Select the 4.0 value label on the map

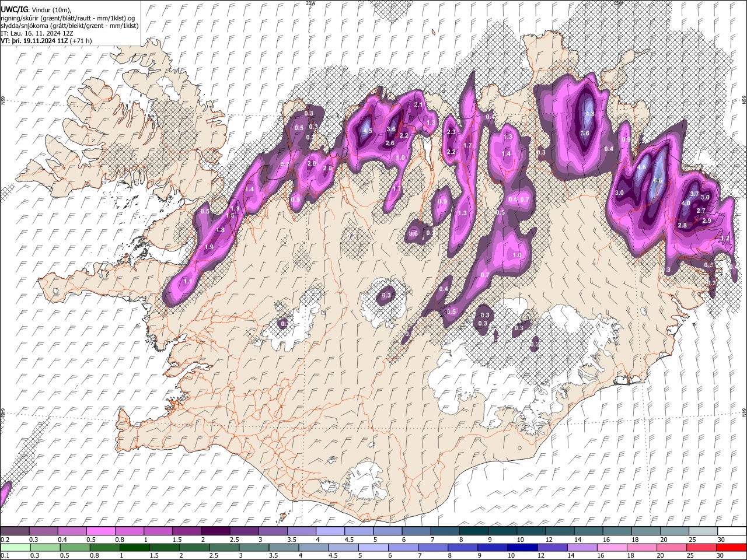coord(686,203)
